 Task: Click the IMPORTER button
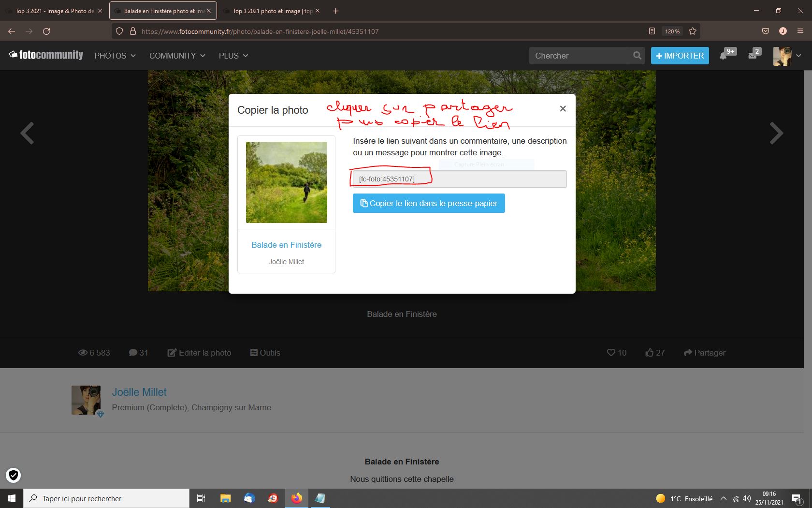coord(680,56)
